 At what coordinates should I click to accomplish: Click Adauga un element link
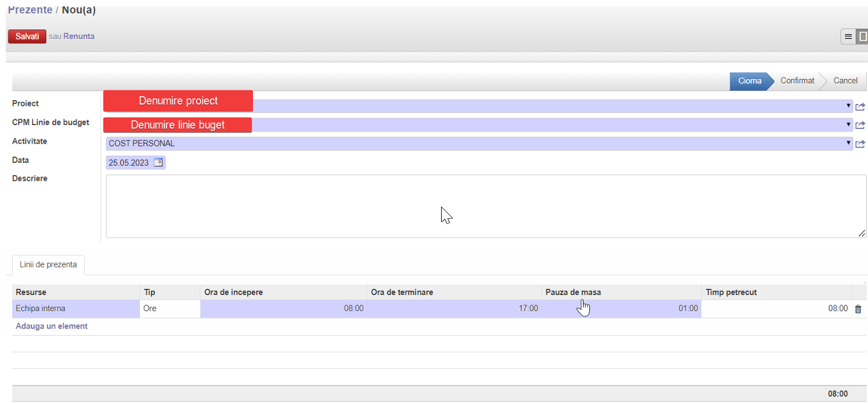[x=51, y=326]
